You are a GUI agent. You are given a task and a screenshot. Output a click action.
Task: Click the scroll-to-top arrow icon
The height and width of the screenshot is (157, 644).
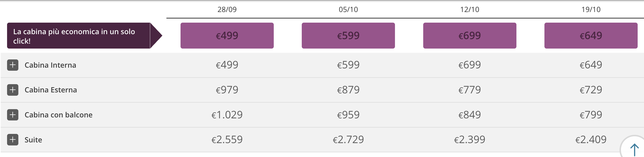coord(634,149)
